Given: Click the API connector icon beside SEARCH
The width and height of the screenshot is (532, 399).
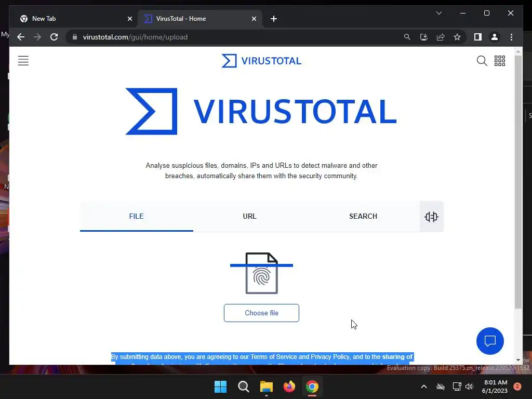Looking at the screenshot, I should (x=431, y=217).
